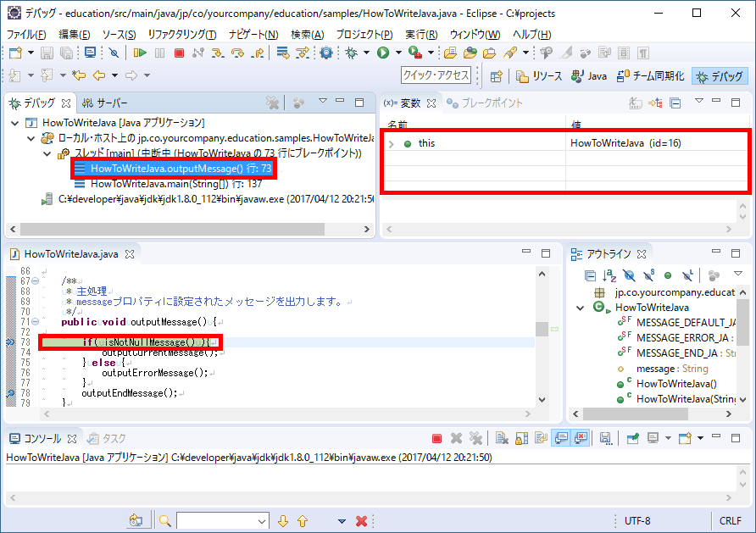
Task: Open the console view menu dropdown
Action: 700,437
